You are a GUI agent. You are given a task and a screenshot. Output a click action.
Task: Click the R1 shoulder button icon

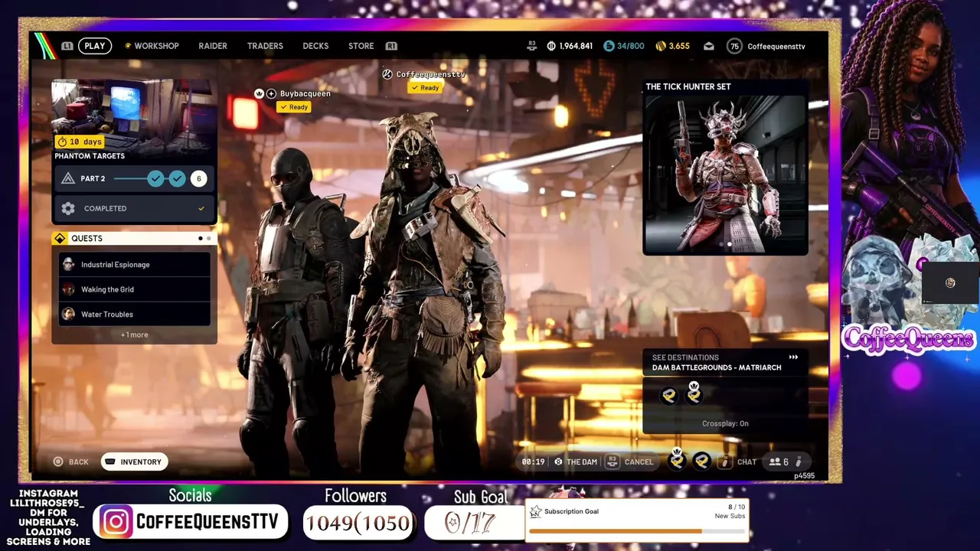tap(391, 46)
